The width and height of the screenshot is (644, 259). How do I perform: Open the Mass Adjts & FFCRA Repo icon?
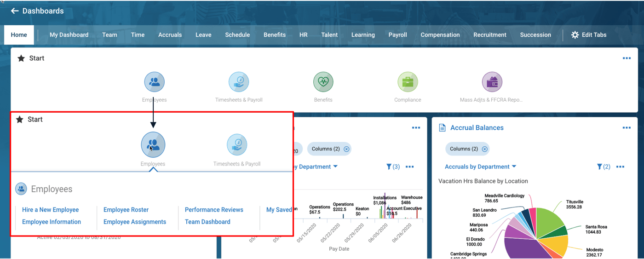click(492, 82)
